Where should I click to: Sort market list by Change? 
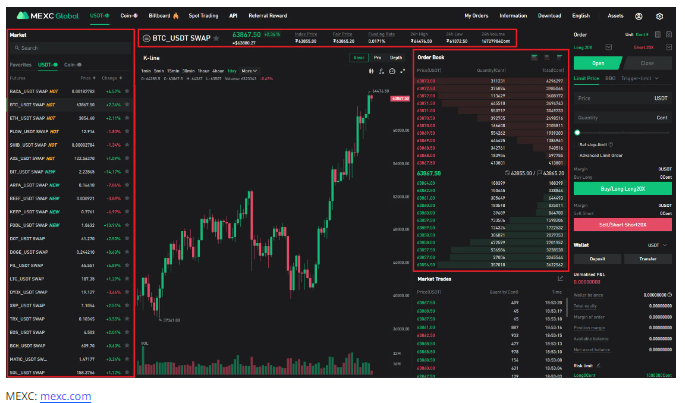[x=112, y=78]
